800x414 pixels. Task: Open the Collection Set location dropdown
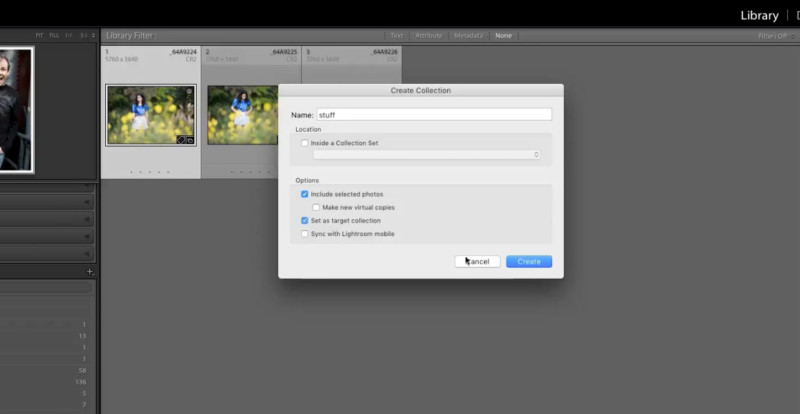pos(427,155)
